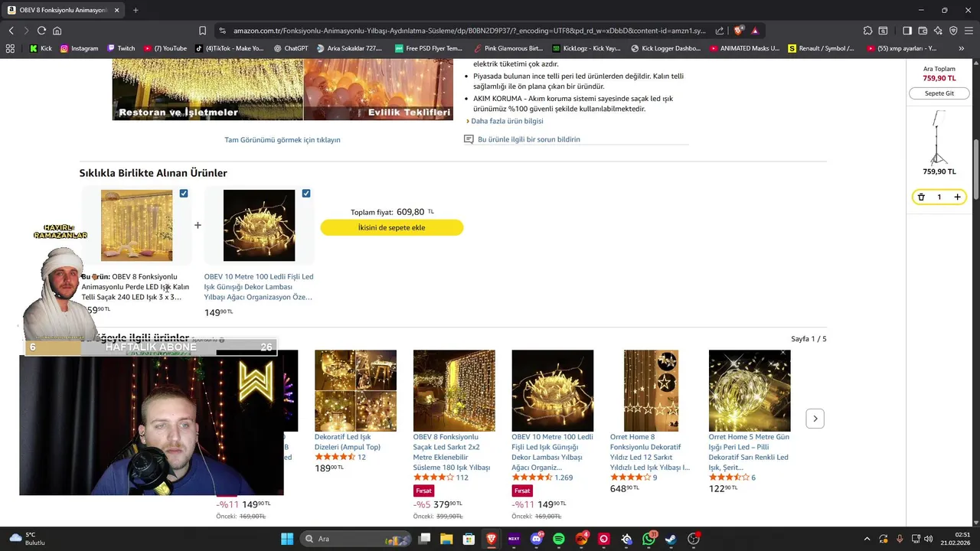
Task: Click the Windows taskbar search box
Action: (x=357, y=539)
